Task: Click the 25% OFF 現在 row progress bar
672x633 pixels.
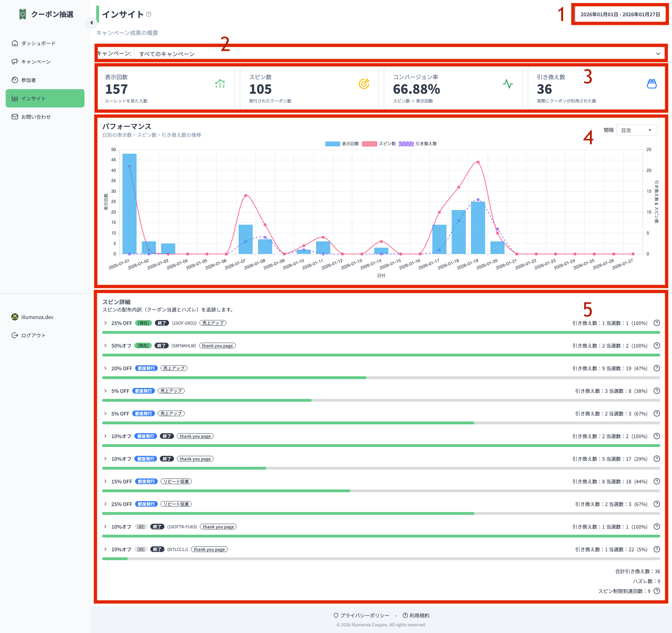Action: pyautogui.click(x=381, y=332)
